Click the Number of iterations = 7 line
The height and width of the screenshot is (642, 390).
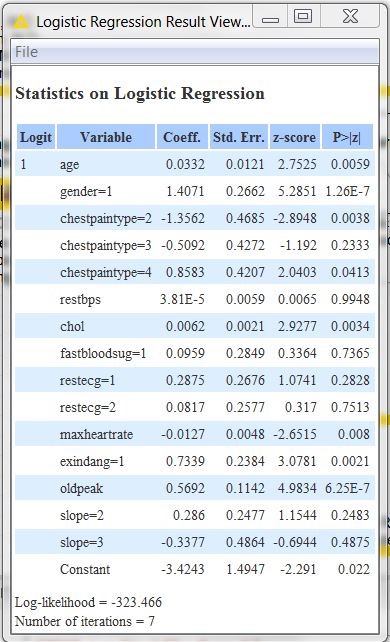(x=85, y=622)
